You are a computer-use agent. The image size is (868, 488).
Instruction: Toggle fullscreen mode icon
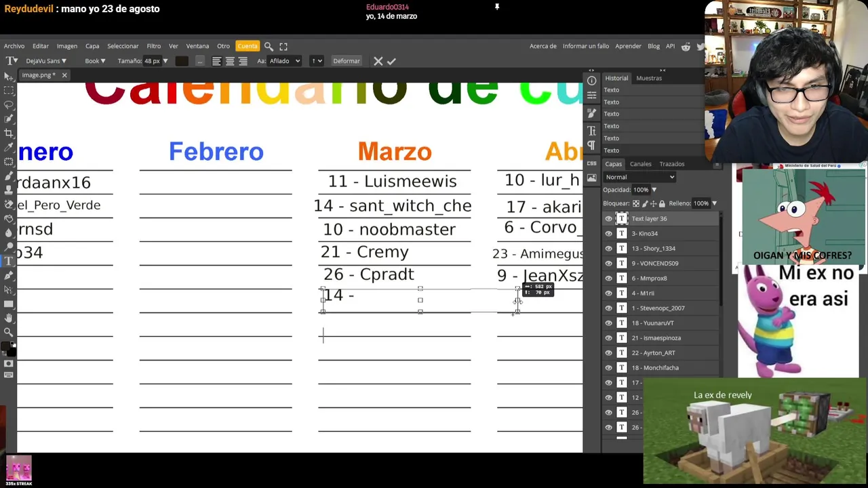[x=283, y=46]
